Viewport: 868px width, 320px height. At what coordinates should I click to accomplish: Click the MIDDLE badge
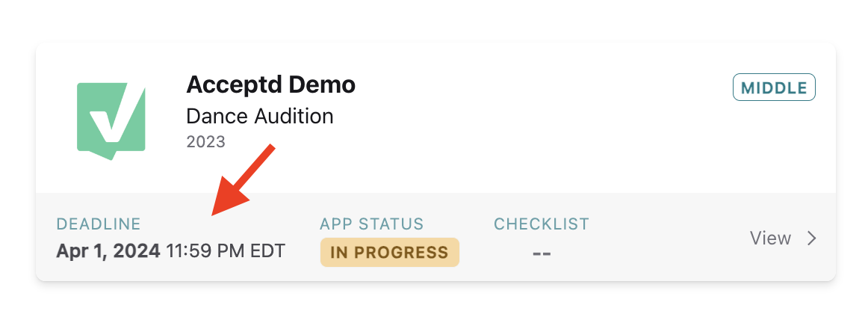[x=774, y=87]
